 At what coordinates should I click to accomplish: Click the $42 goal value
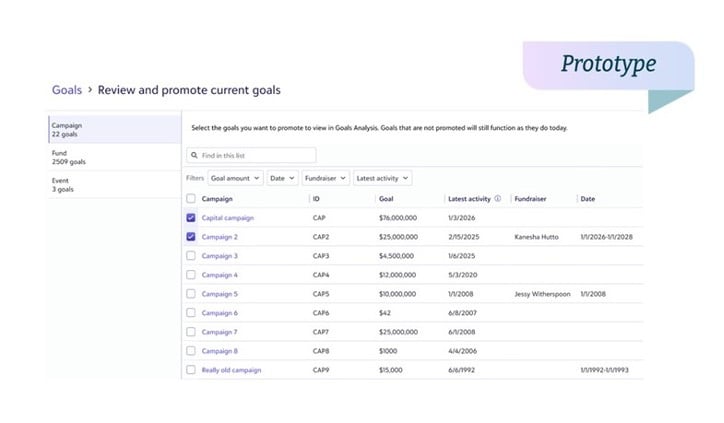click(385, 313)
